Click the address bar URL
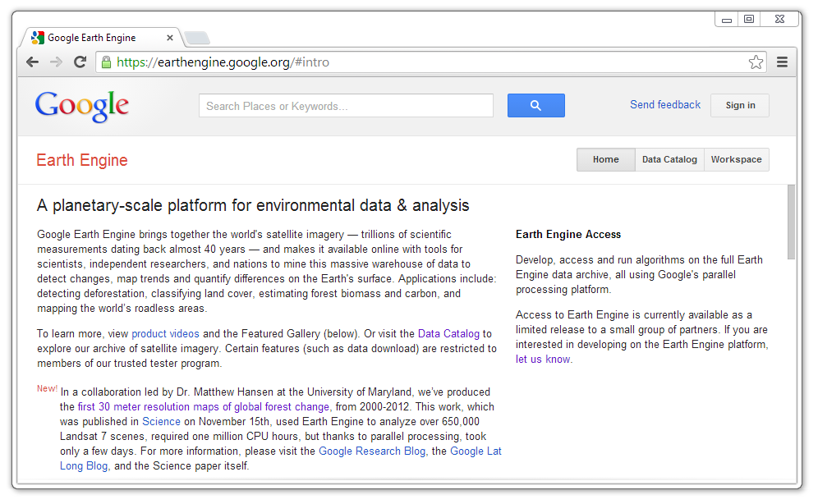Viewport: 818px width, 504px height. point(223,62)
